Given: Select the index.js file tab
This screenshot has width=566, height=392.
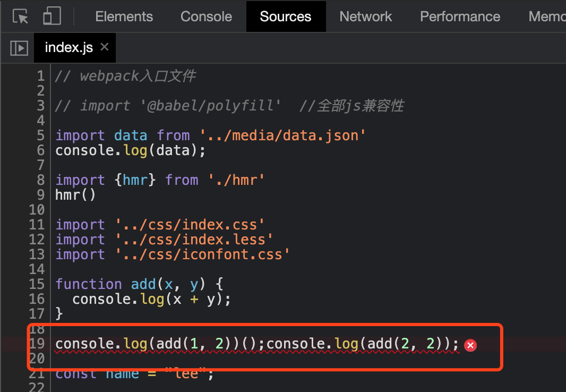Looking at the screenshot, I should coord(68,48).
